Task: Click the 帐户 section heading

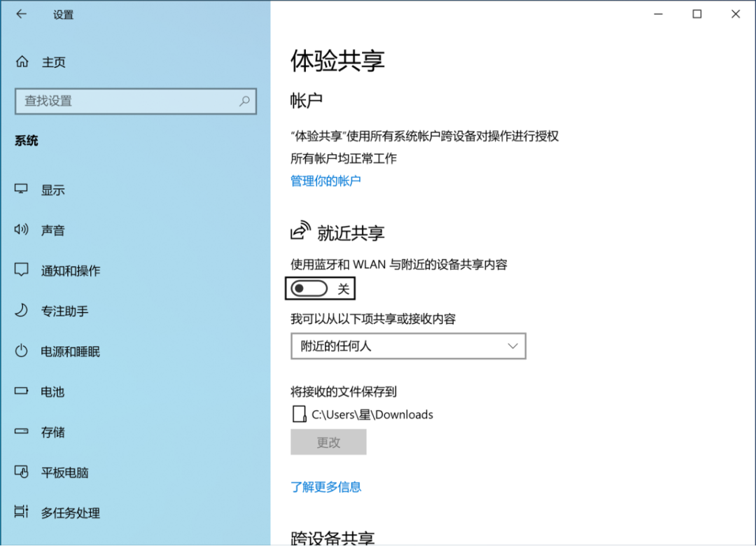Action: [306, 101]
